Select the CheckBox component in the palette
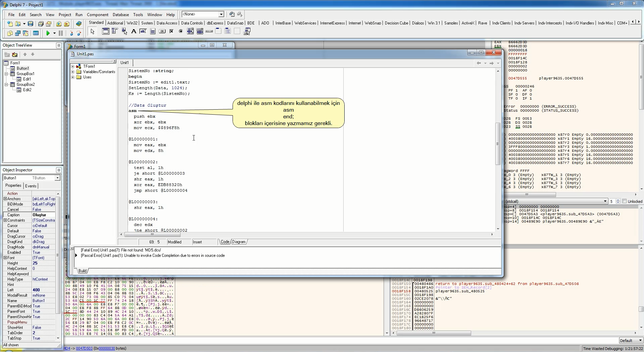Viewport: 644px width, 352px height. coord(171,32)
